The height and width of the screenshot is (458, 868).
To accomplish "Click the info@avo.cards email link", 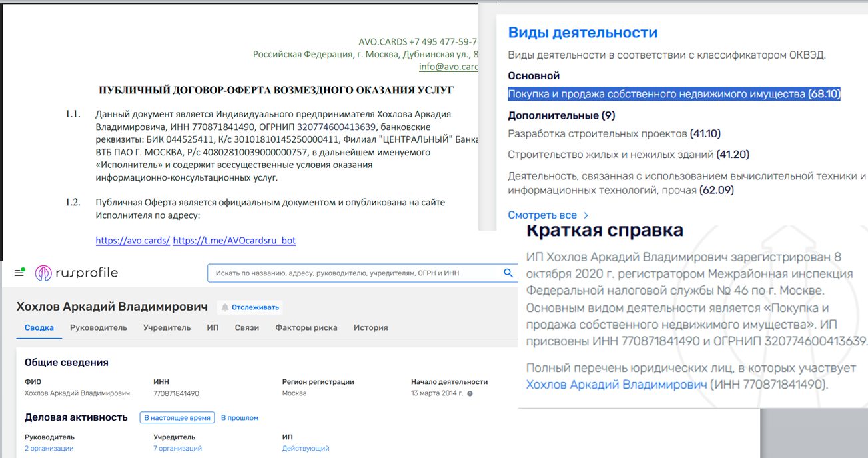I will (x=448, y=67).
